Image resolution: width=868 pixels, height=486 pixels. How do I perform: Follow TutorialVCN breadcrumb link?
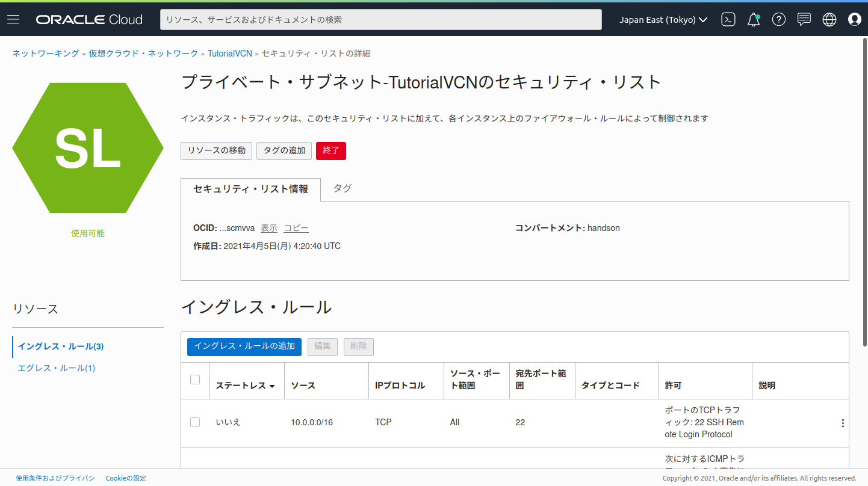230,54
